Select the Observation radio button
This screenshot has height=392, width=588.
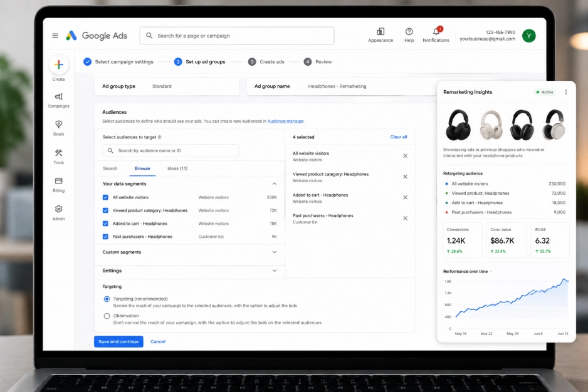click(x=107, y=316)
